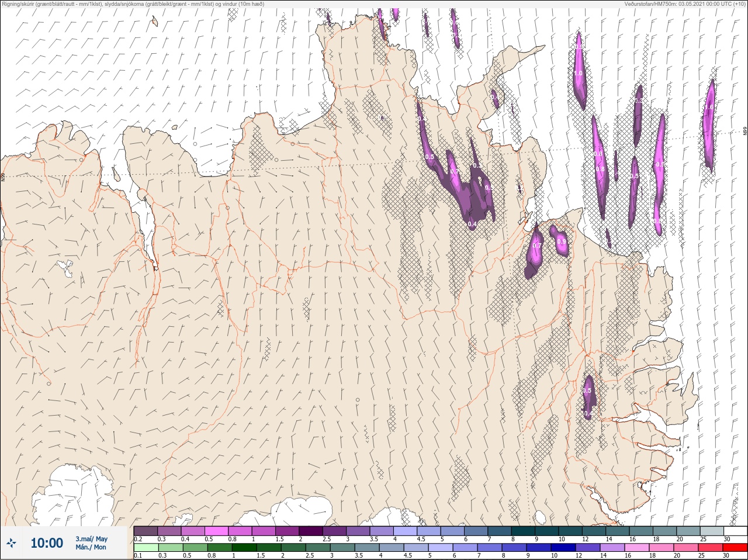This screenshot has width=748, height=560.
Task: Select the white 30 swatch on the snow scale
Action: [x=736, y=531]
